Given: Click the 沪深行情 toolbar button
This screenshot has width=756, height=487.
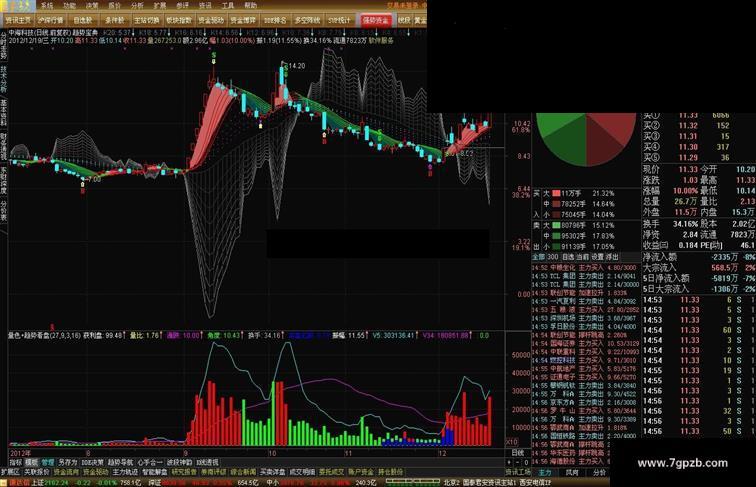Looking at the screenshot, I should 51,20.
